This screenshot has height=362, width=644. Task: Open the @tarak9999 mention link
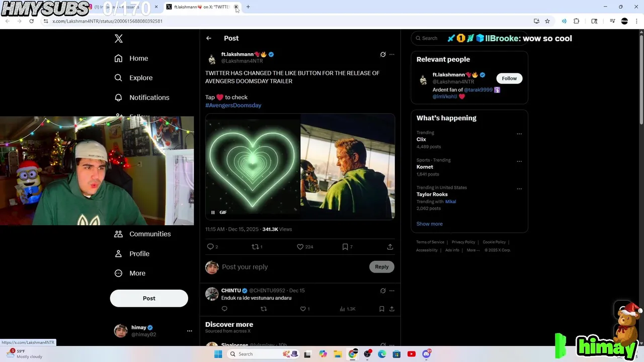478,90
